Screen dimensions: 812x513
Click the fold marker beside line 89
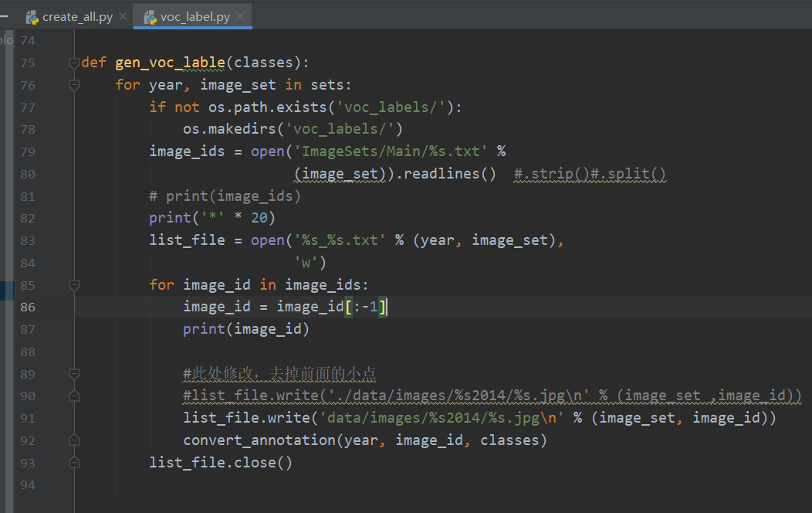(x=74, y=374)
